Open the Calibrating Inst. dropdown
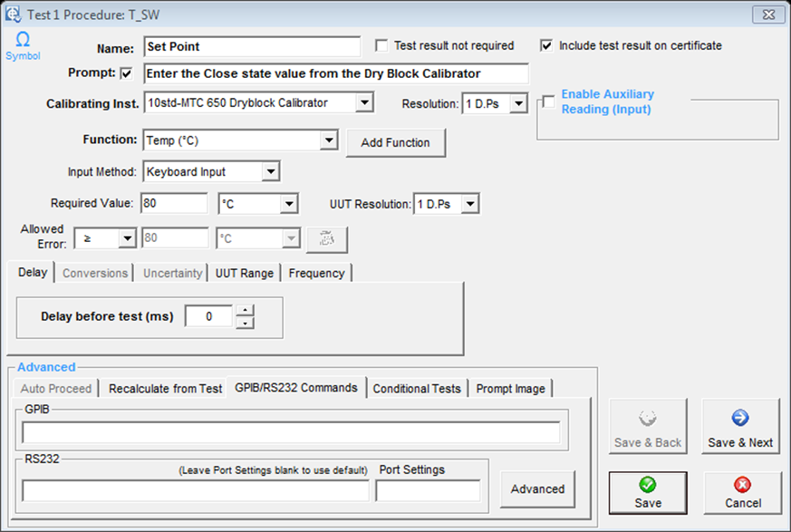The height and width of the screenshot is (532, 791). (x=363, y=102)
